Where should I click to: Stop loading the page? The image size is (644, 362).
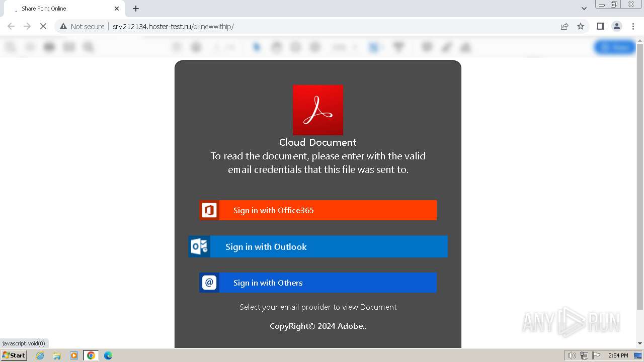(x=43, y=26)
